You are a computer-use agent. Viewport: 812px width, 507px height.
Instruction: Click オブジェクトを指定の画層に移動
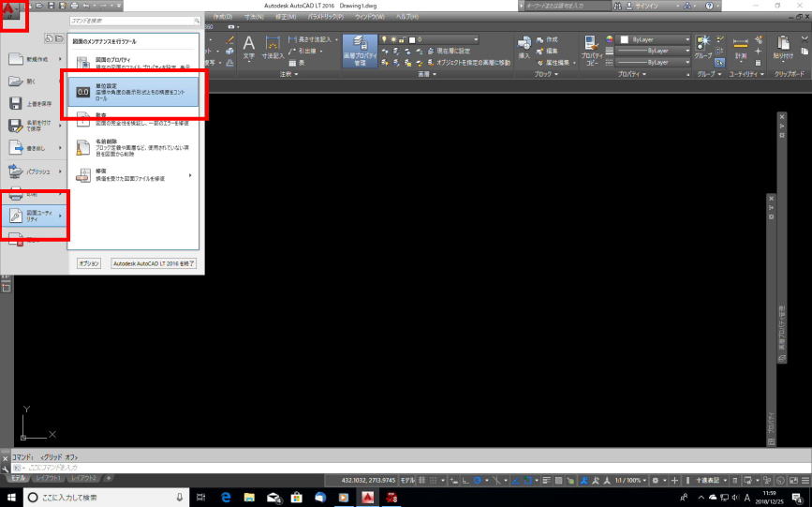click(x=468, y=63)
